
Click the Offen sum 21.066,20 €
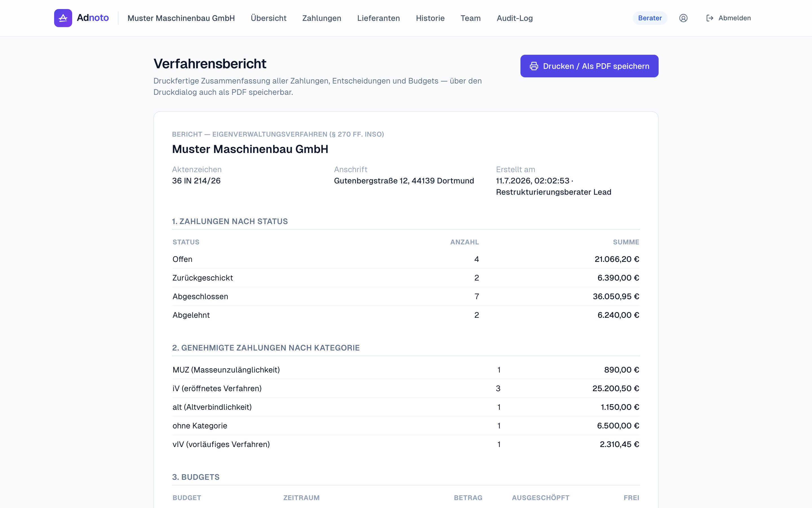[617, 259]
